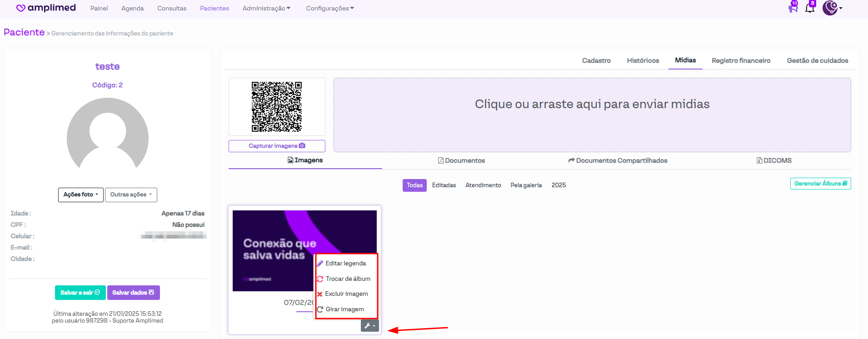Expand the Configurações dropdown menu
This screenshot has width=868, height=339.
[x=330, y=9]
